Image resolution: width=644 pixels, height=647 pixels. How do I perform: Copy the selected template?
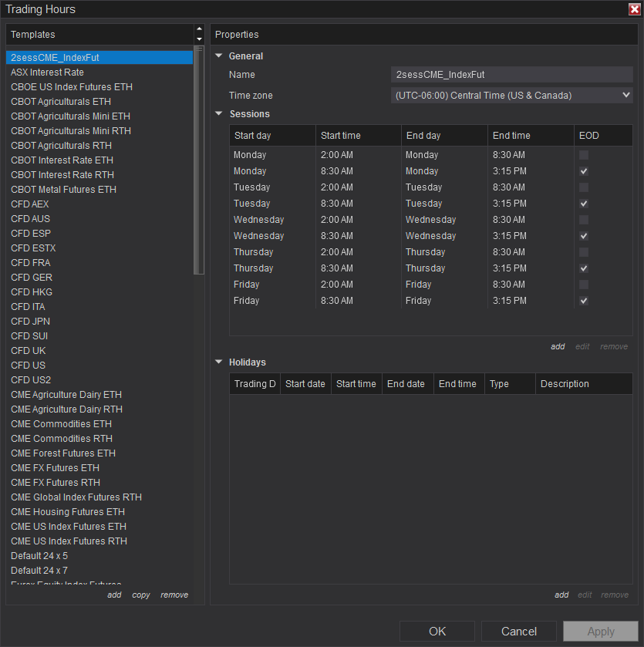pyautogui.click(x=140, y=595)
